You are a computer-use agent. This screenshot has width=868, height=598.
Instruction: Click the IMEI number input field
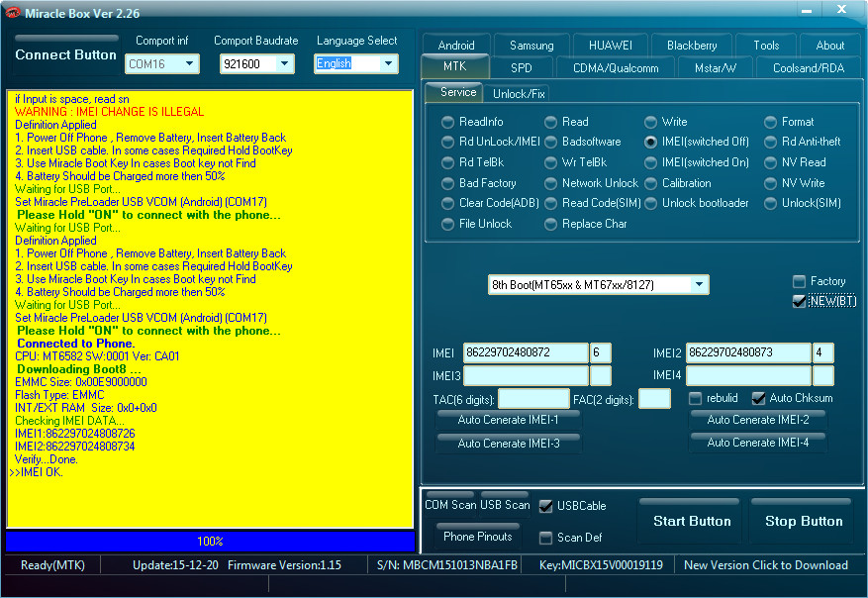[x=526, y=352]
